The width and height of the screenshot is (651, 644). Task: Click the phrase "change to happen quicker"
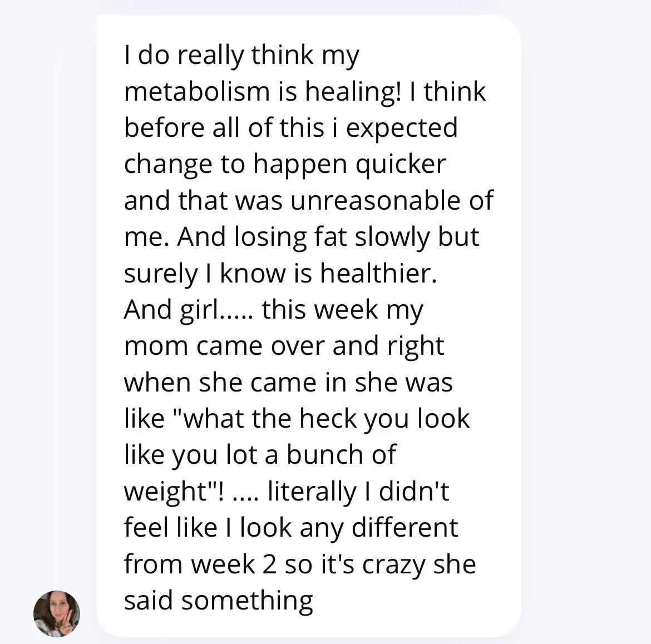[285, 165]
